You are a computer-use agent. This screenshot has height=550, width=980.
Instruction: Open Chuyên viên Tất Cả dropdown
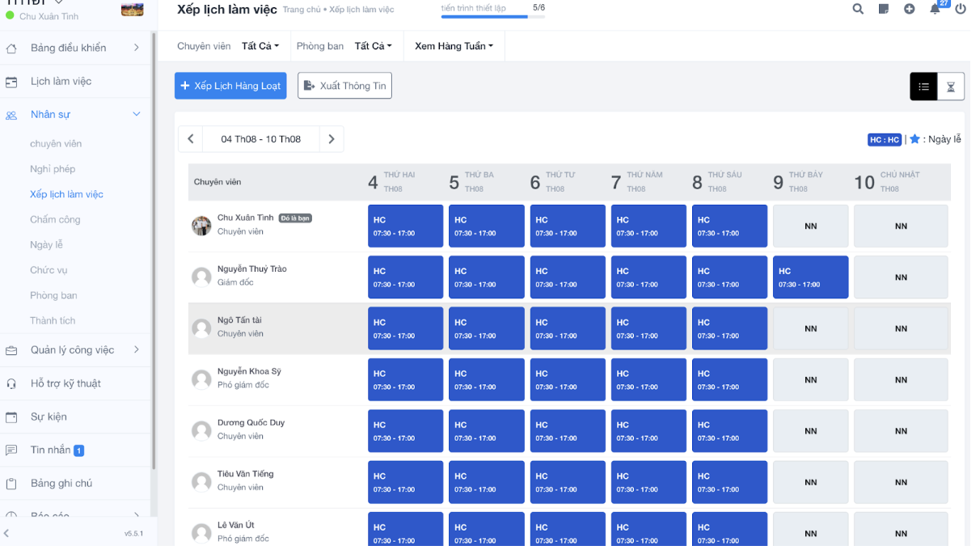click(x=260, y=46)
